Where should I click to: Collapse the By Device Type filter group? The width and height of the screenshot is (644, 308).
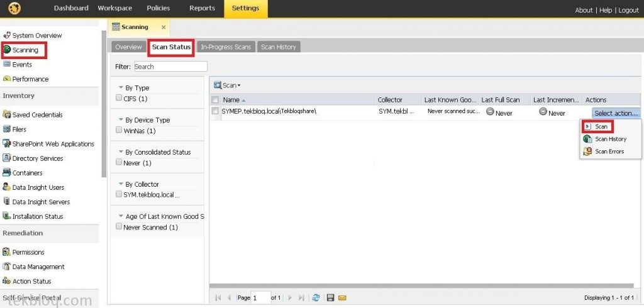click(121, 119)
